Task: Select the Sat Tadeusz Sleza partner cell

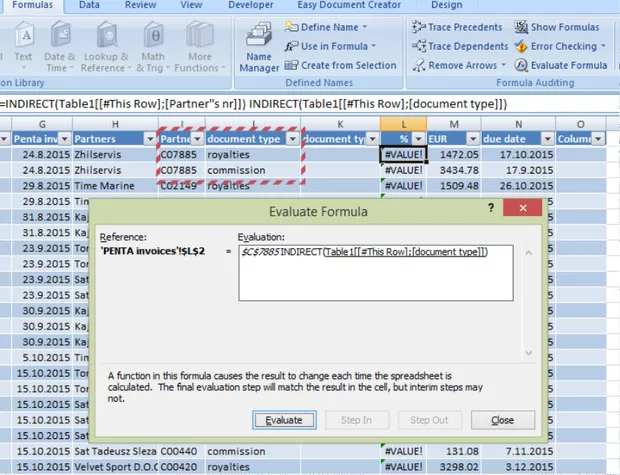Action: [115, 451]
